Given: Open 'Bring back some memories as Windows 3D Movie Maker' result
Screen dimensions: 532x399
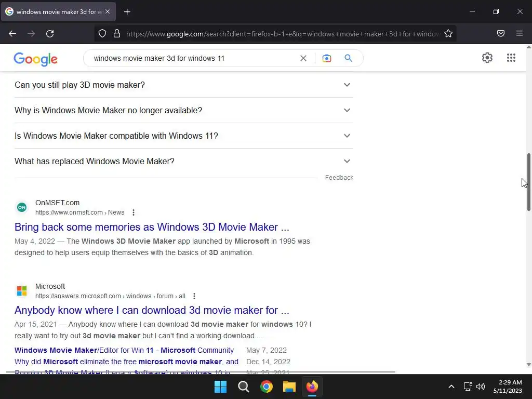Looking at the screenshot, I should point(152,227).
